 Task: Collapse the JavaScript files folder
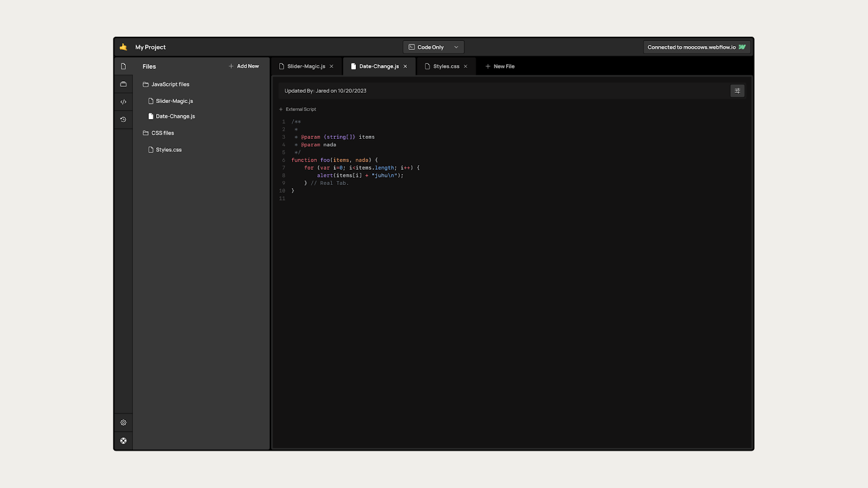pos(166,85)
